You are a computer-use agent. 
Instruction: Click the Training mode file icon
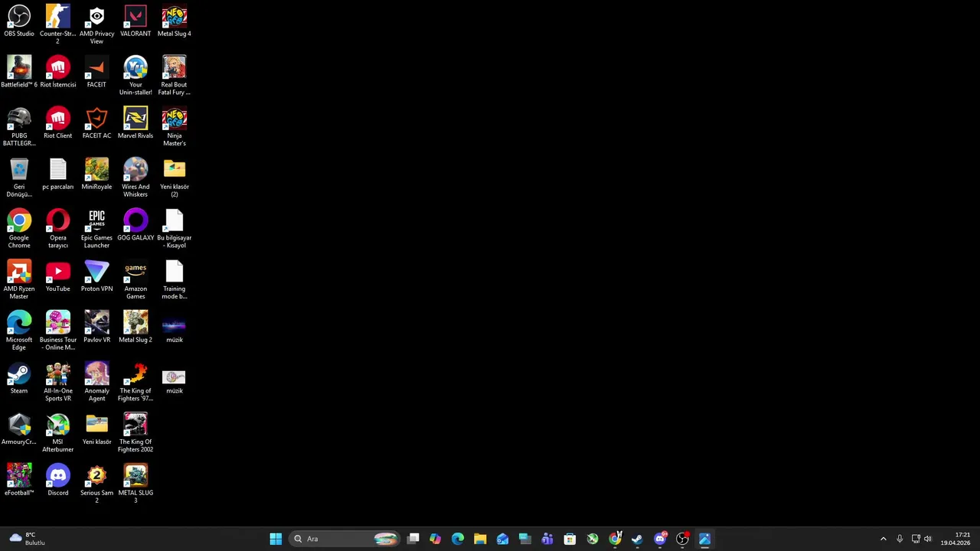pyautogui.click(x=174, y=279)
